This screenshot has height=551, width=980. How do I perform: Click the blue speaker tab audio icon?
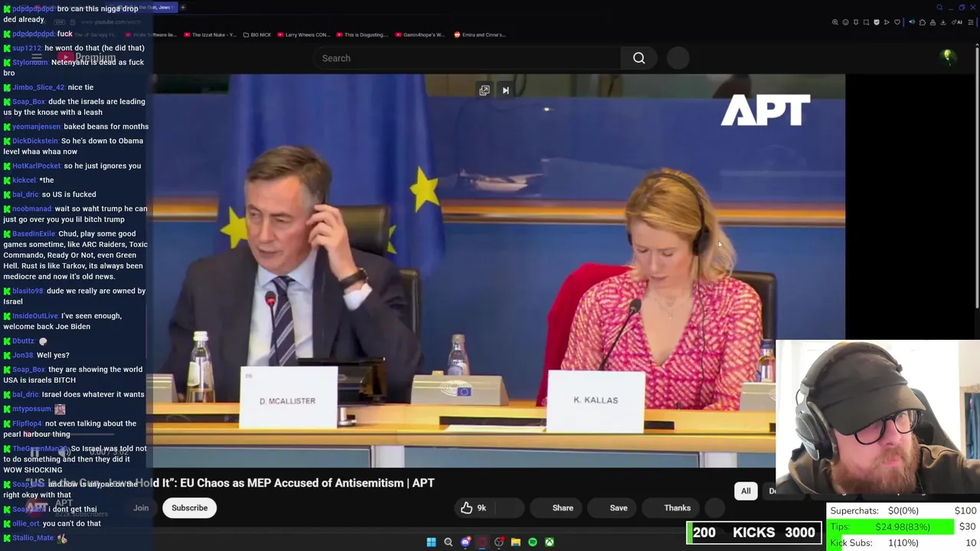coord(912,22)
